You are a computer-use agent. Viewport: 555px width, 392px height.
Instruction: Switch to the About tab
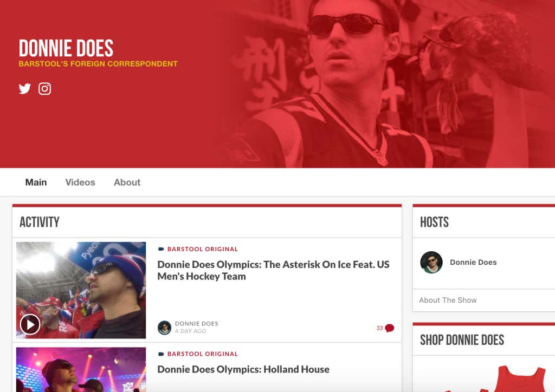pos(127,182)
